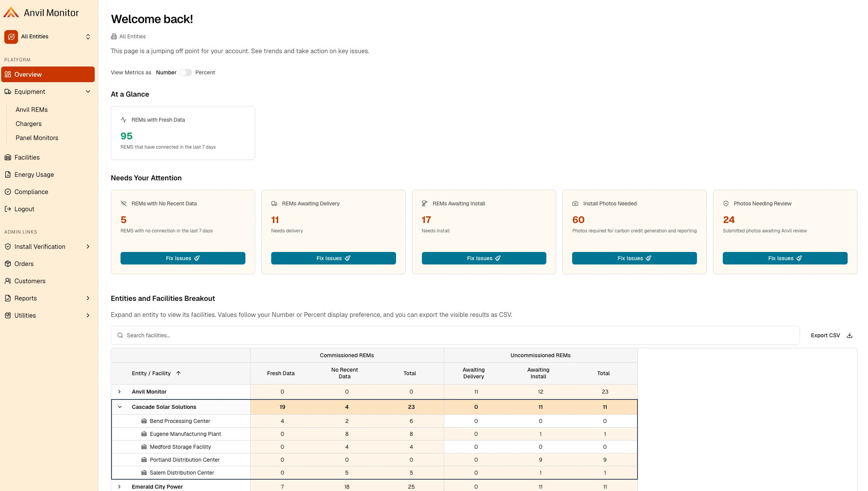Click the Commissioned REMs group header
The height and width of the screenshot is (491, 868).
347,355
